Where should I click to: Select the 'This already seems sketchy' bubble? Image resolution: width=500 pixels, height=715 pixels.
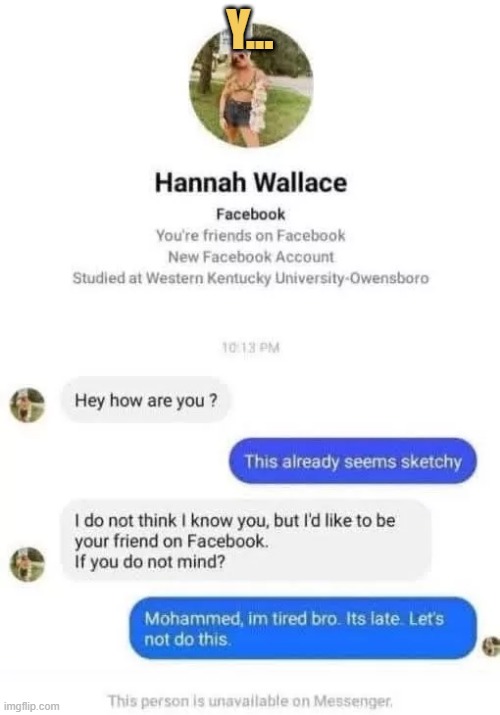pos(353,461)
